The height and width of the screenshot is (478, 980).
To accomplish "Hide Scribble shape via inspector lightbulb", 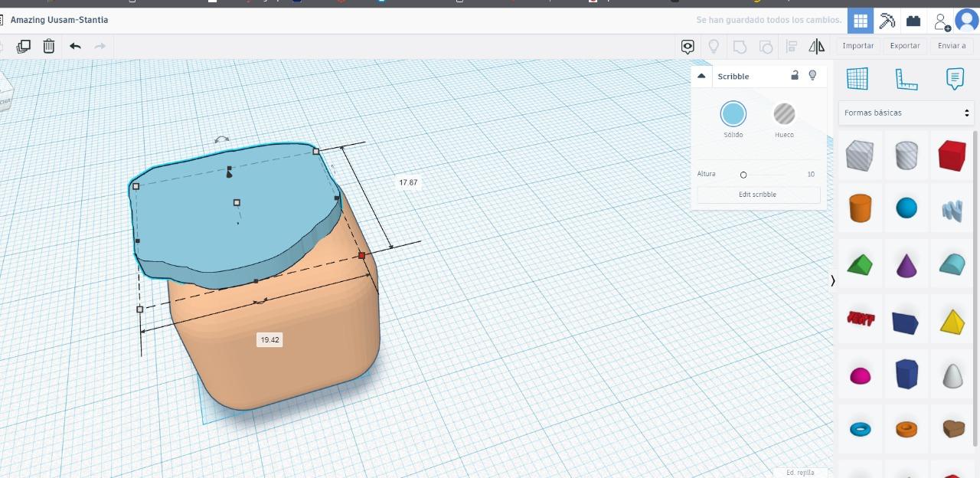I will (813, 75).
